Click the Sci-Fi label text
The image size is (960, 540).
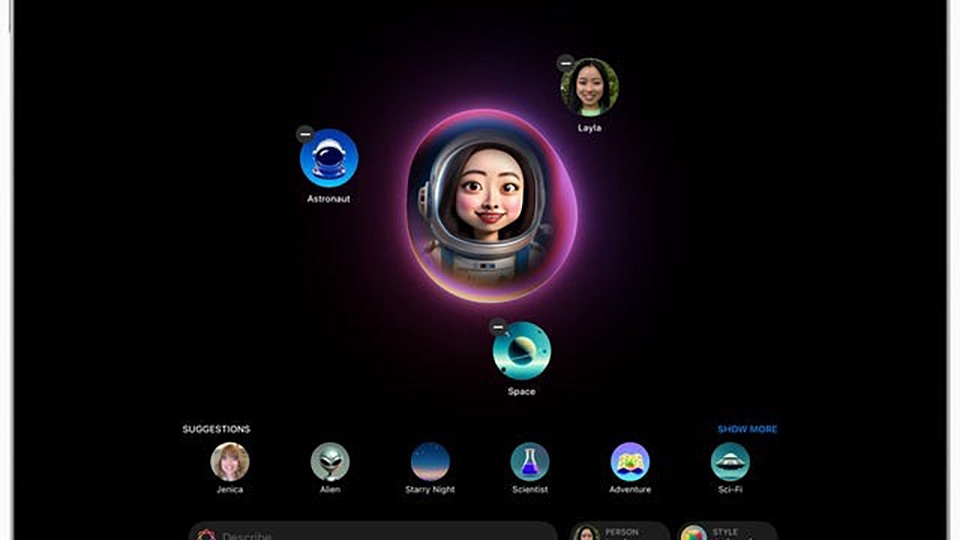[730, 489]
